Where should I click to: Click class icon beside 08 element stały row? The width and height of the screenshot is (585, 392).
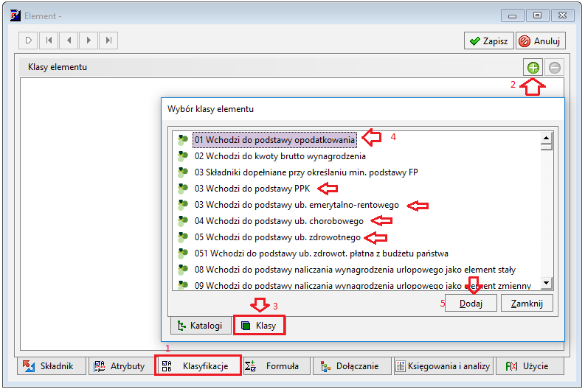(x=183, y=270)
